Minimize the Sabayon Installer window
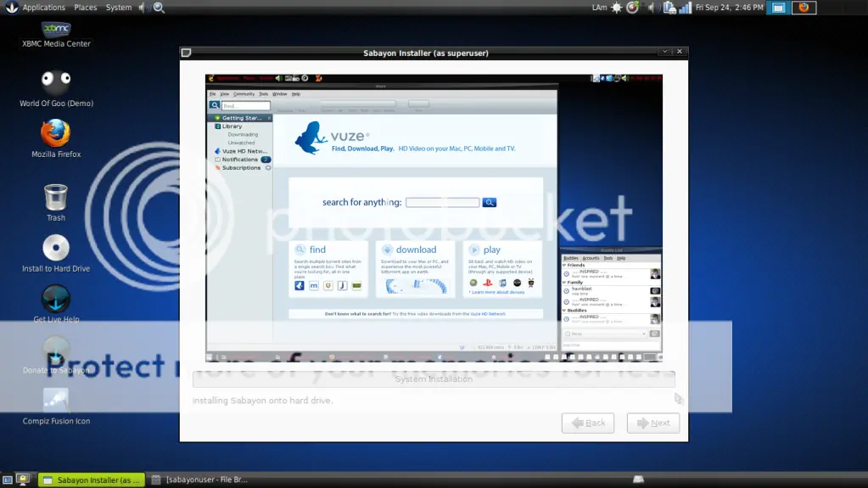Viewport: 868px width, 488px height. pos(665,52)
